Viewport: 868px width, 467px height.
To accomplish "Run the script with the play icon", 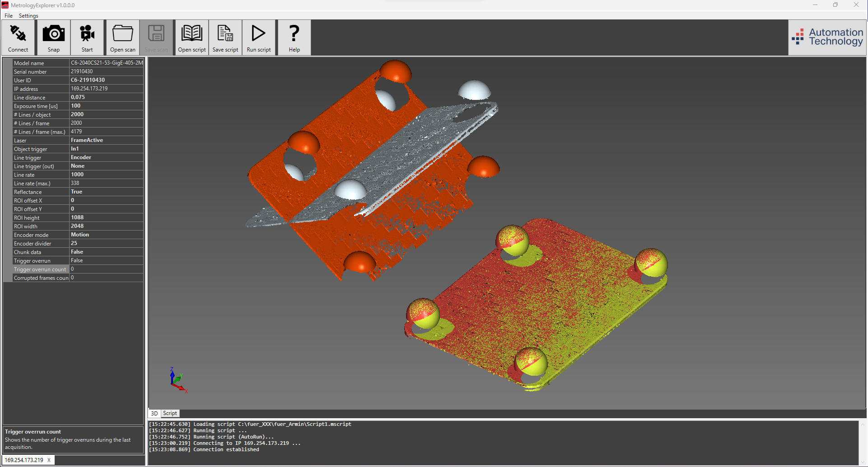I will point(259,38).
